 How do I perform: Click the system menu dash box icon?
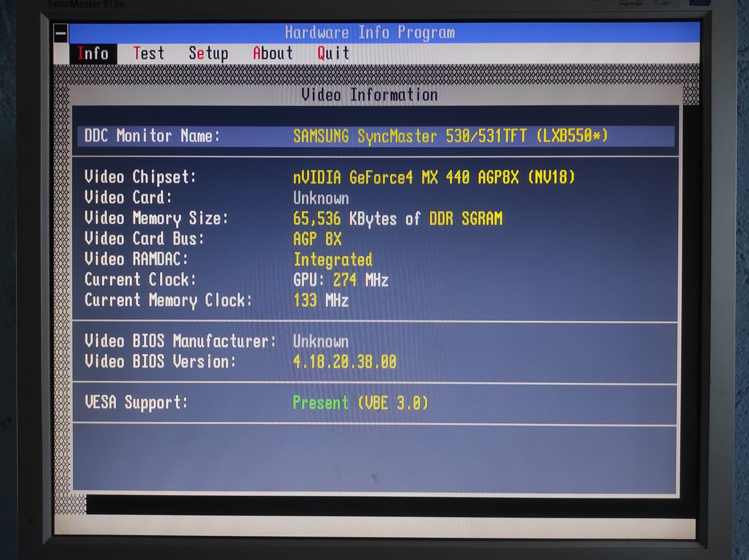(60, 33)
